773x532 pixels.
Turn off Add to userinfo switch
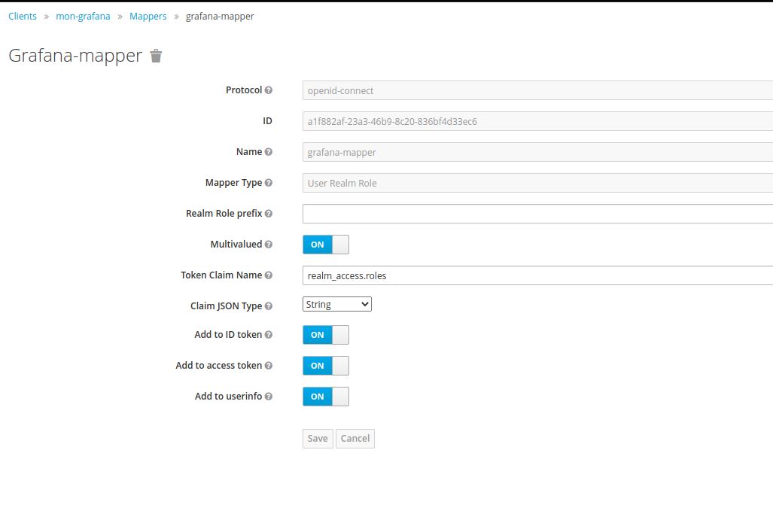click(x=326, y=397)
